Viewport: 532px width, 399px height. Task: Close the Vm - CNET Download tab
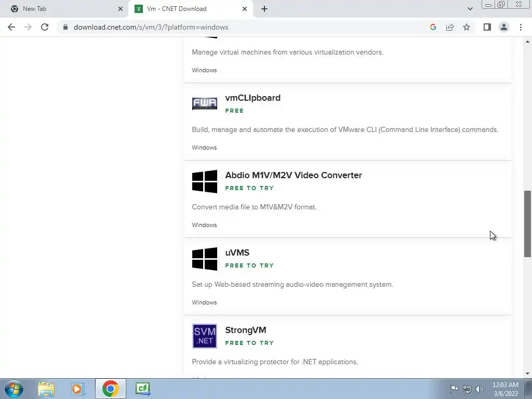245,9
